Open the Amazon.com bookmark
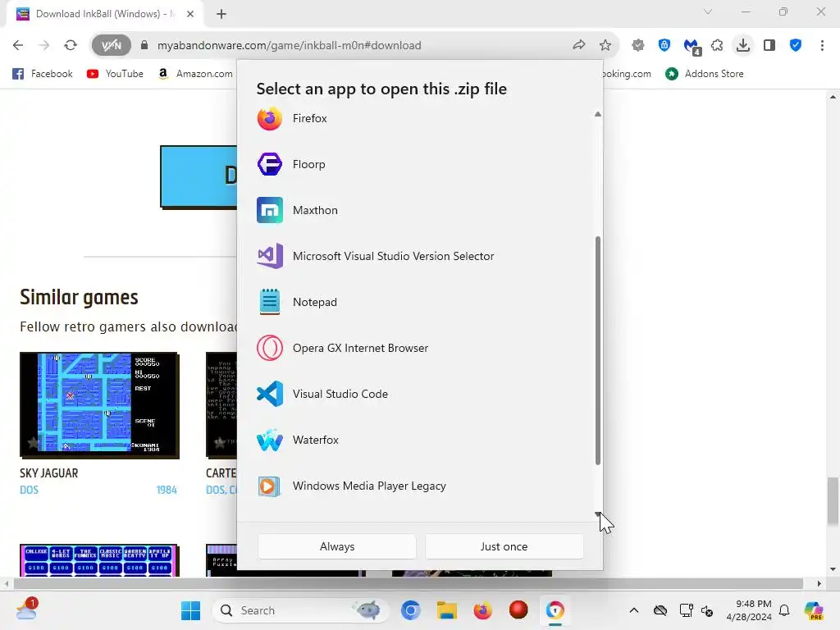 [x=195, y=73]
